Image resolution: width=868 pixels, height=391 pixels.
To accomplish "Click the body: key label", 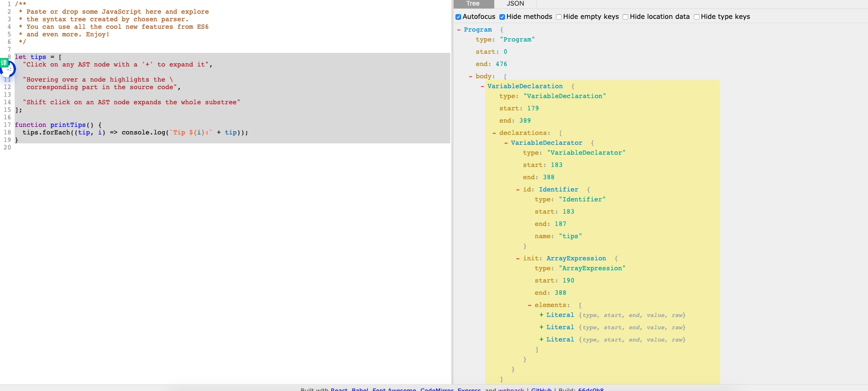I will pyautogui.click(x=485, y=76).
